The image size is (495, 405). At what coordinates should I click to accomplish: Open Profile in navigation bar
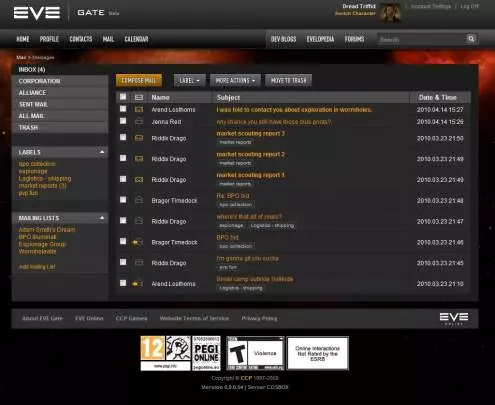tap(49, 39)
